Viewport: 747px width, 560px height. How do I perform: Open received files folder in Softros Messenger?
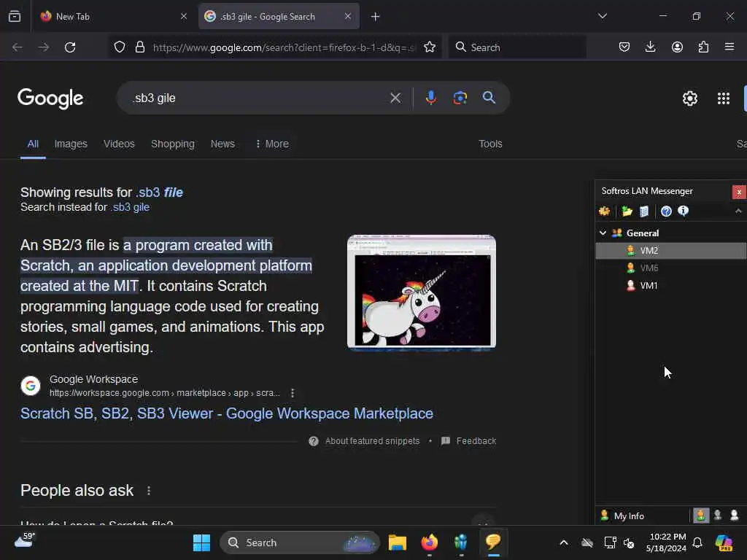tap(627, 211)
